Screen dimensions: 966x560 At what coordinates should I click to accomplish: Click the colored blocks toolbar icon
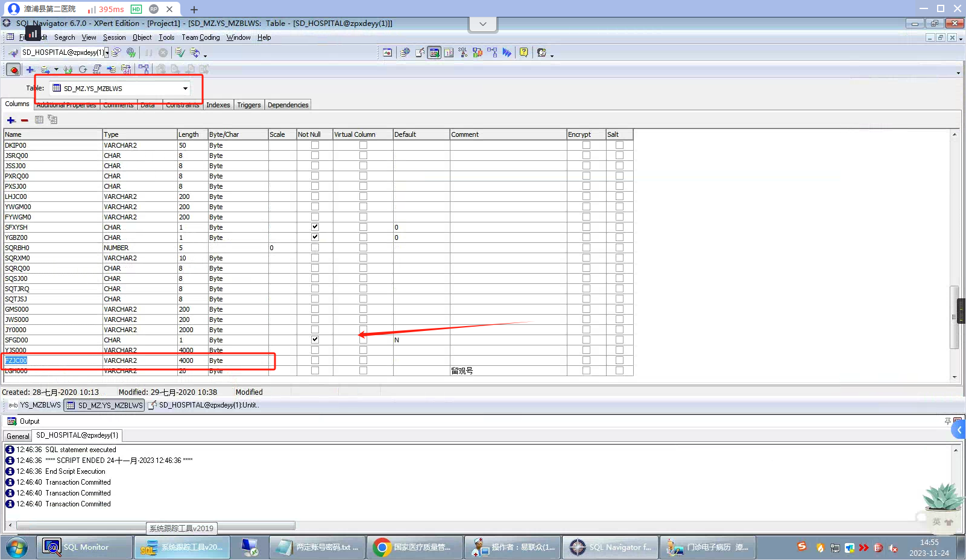pyautogui.click(x=478, y=52)
